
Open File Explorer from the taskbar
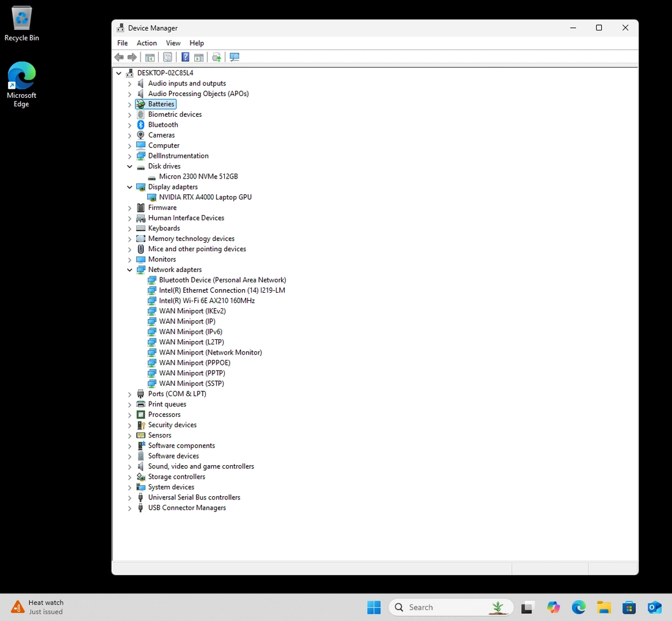(x=604, y=608)
